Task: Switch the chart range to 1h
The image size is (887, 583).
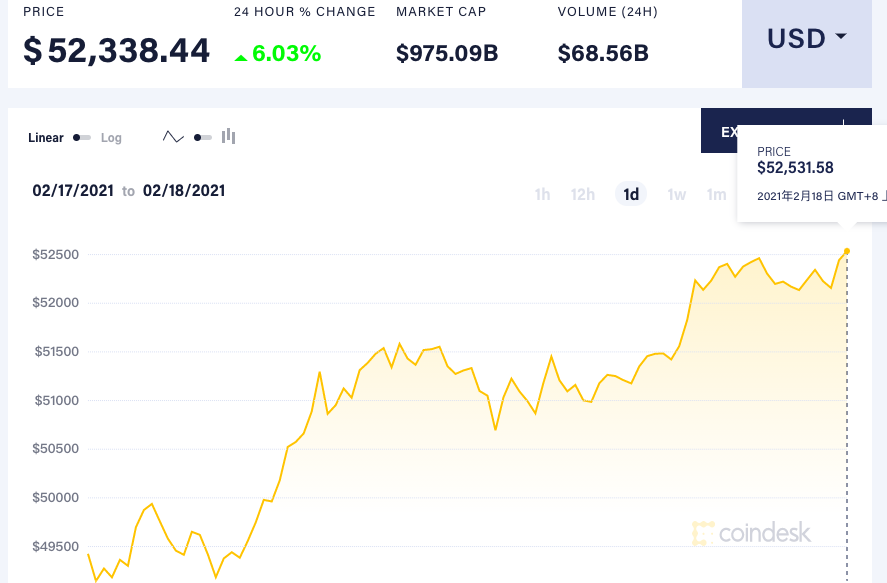Action: point(542,194)
